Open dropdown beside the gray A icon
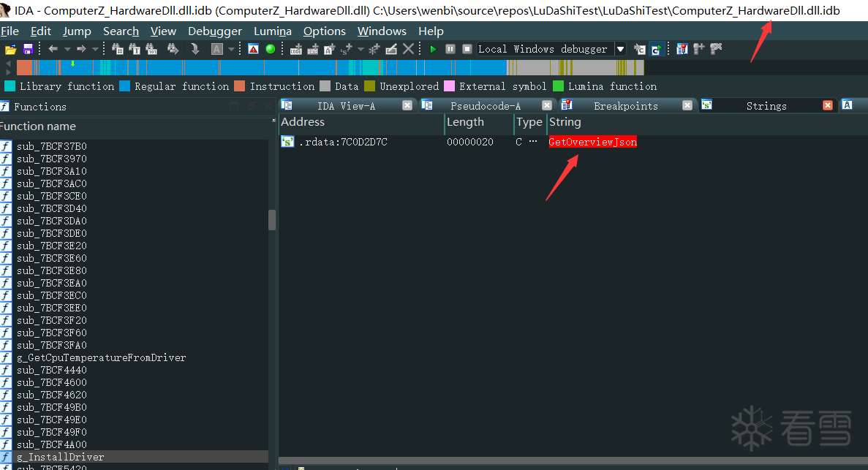 231,49
